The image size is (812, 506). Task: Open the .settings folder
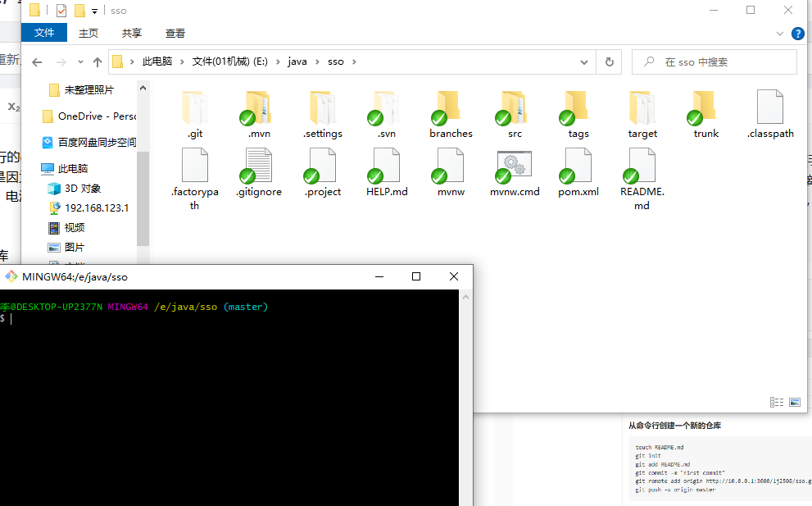tap(323, 115)
